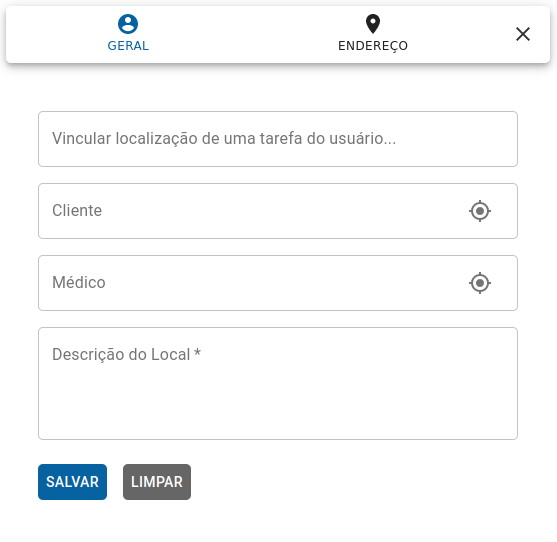Image resolution: width=557 pixels, height=542 pixels.
Task: Click the 'Descrição do Local *' placeholder label
Action: (126, 354)
